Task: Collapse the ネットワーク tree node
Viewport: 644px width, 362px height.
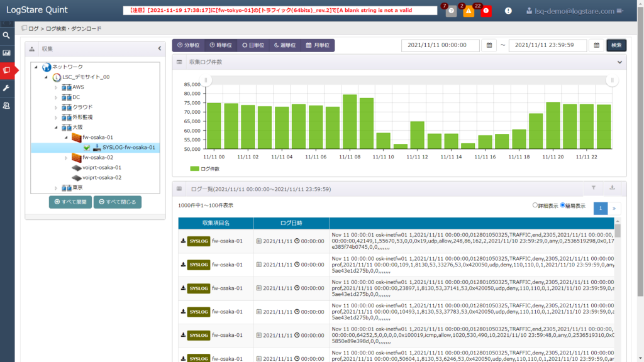Action: [x=36, y=67]
